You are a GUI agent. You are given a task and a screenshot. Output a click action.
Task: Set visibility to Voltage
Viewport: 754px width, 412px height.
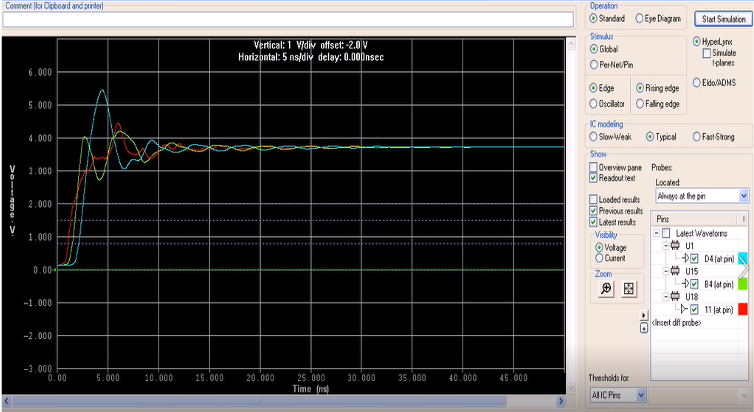(x=599, y=247)
